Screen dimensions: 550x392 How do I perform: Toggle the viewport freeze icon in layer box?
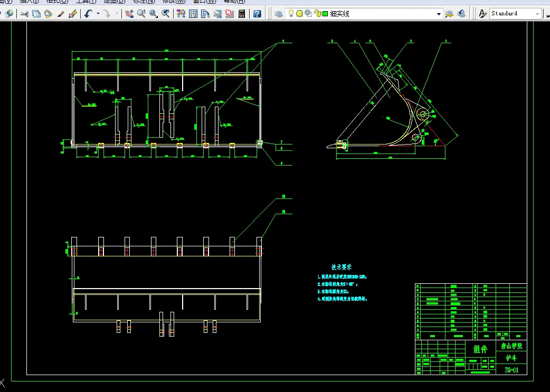[x=308, y=13]
